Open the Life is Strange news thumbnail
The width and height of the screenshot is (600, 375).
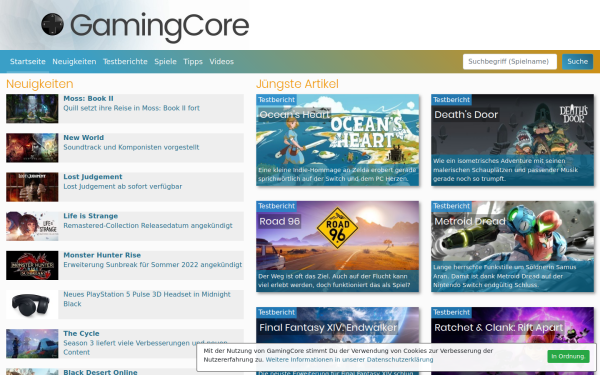[32, 226]
